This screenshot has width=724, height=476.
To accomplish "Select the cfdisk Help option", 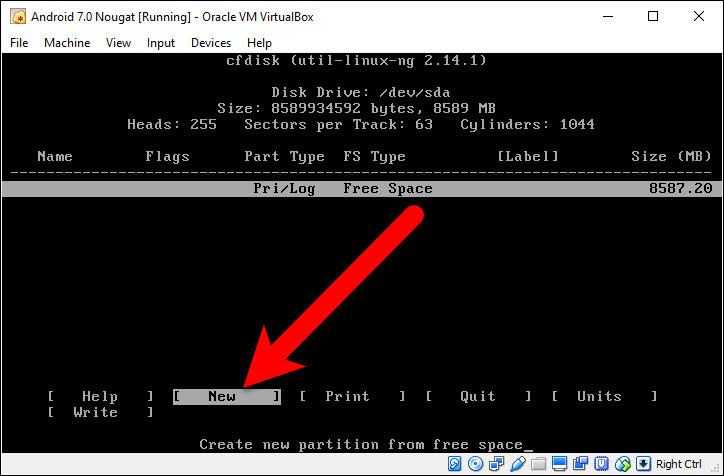I will (100, 396).
